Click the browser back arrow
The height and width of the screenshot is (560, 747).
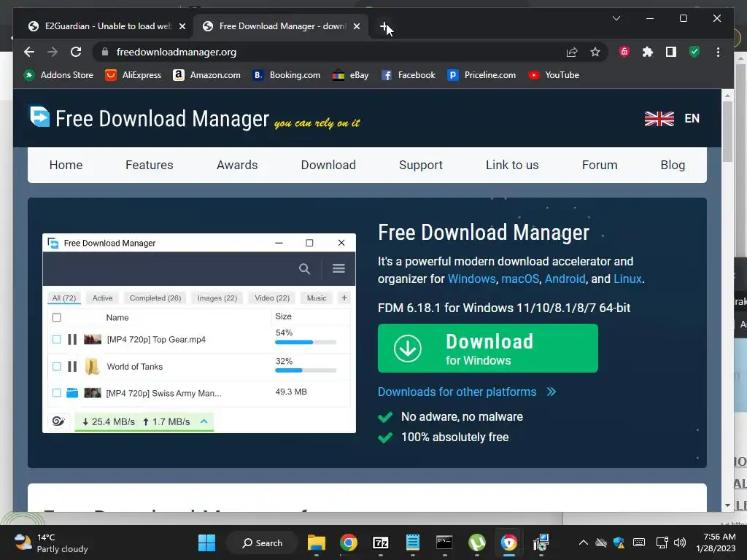point(29,52)
